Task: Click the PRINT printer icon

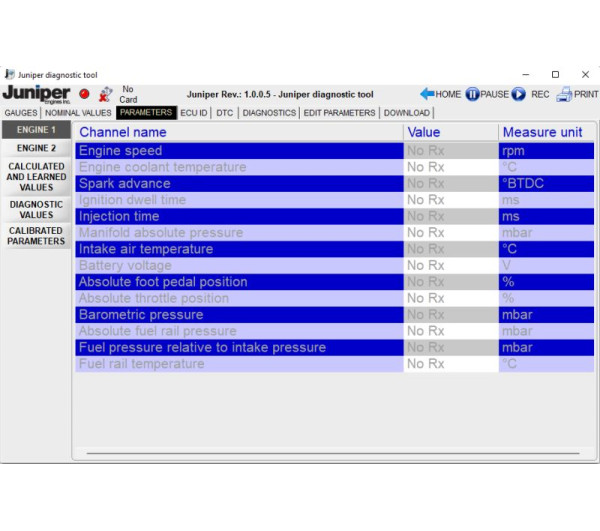Action: [x=564, y=94]
